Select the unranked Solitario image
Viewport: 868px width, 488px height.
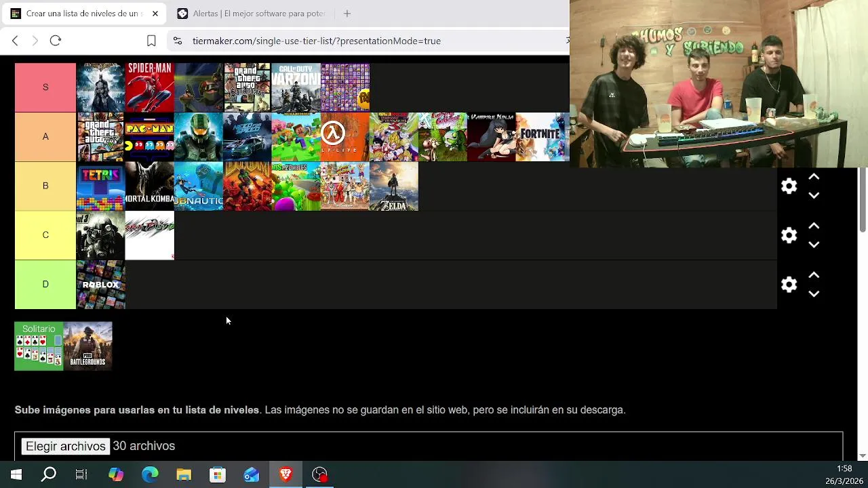click(x=39, y=346)
